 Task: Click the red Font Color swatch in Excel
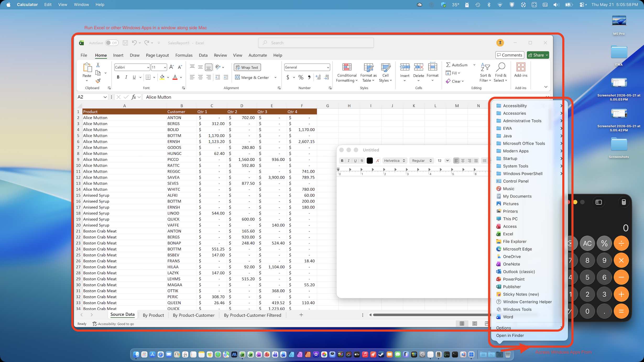pos(175,77)
